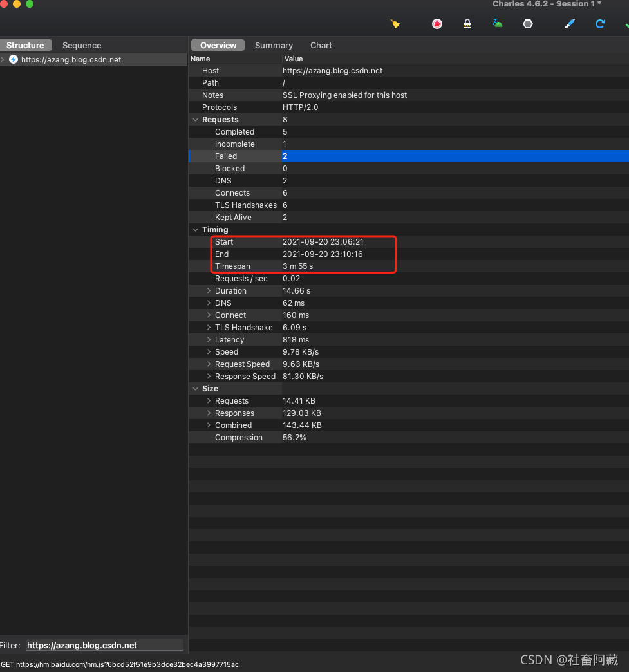Click the Value column header
The image size is (629, 672).
(x=455, y=59)
